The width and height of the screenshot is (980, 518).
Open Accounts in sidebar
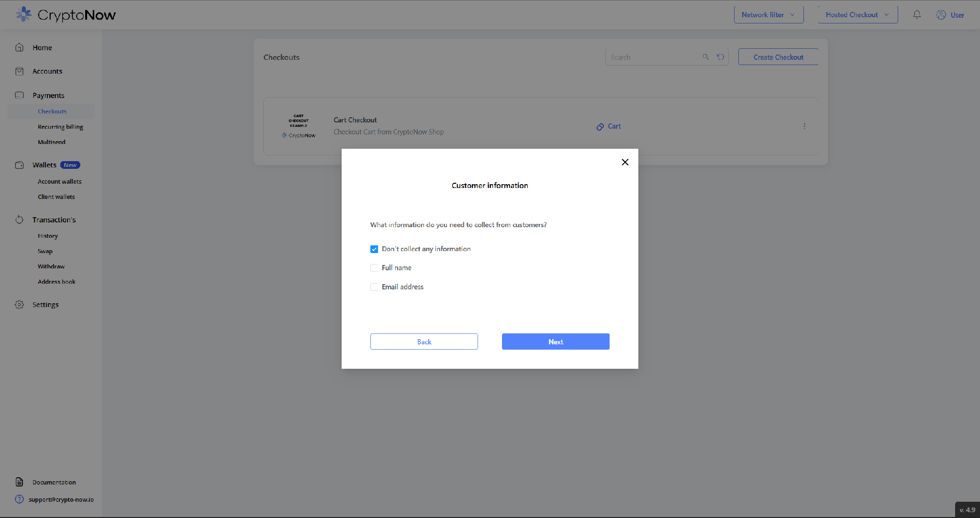47,71
